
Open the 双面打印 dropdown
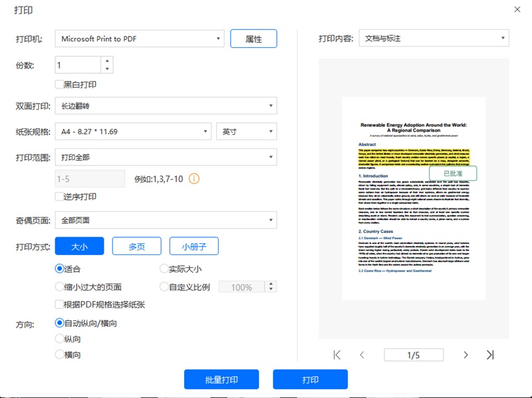[166, 106]
